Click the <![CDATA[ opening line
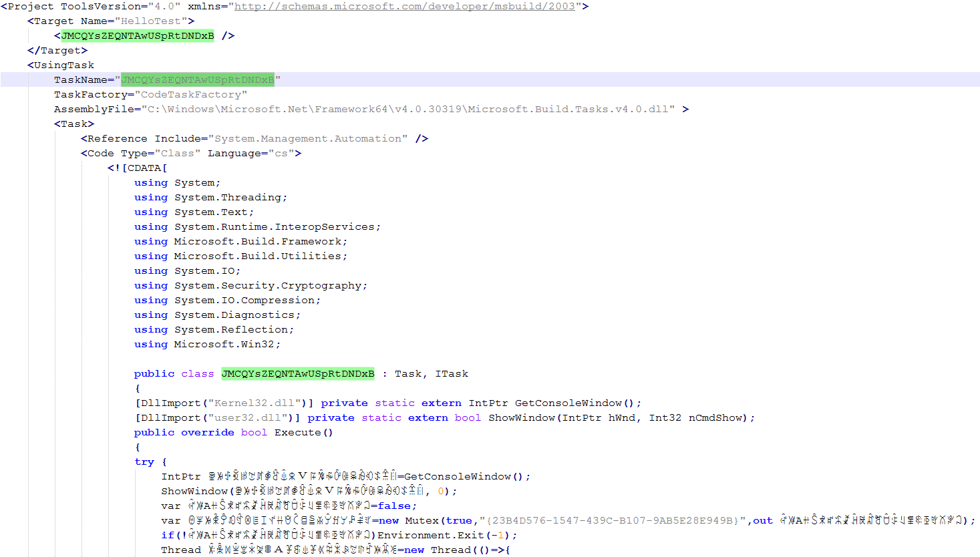The height and width of the screenshot is (557, 980). (x=138, y=168)
